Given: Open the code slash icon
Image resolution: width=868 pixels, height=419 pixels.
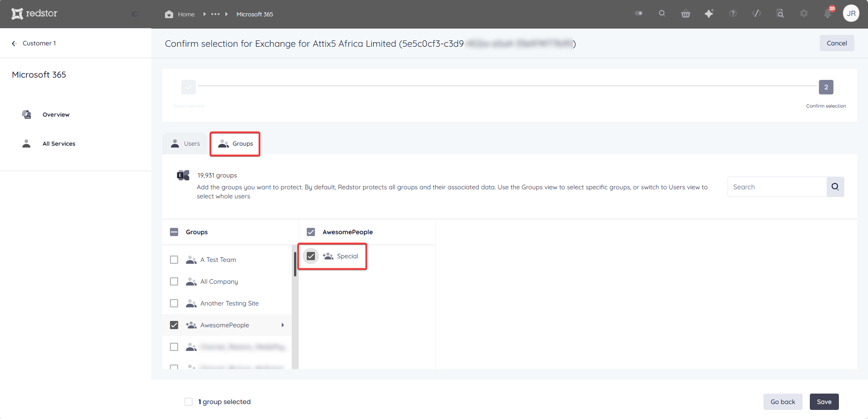Looking at the screenshot, I should [x=757, y=14].
